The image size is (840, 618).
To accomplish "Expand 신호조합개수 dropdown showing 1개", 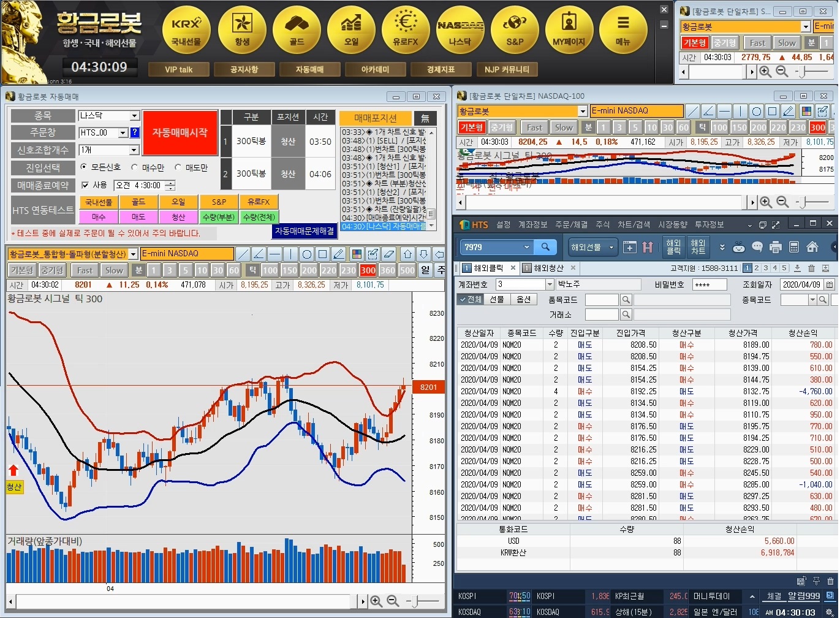I will 135,150.
